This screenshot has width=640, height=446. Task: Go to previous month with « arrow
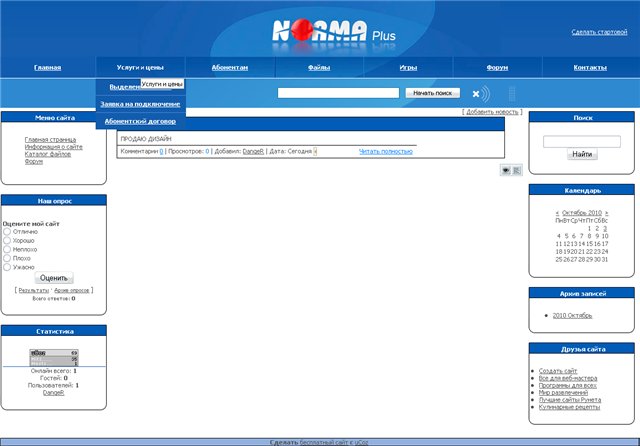click(x=557, y=213)
